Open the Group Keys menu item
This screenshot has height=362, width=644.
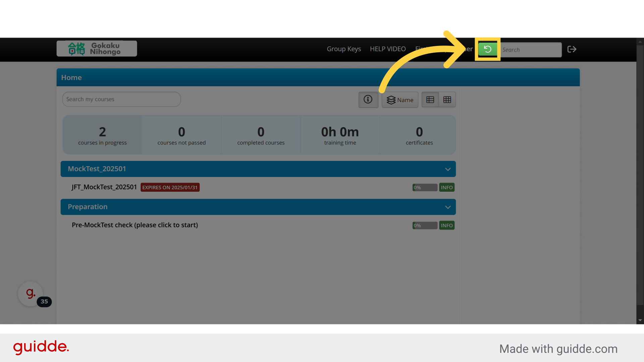click(x=344, y=49)
